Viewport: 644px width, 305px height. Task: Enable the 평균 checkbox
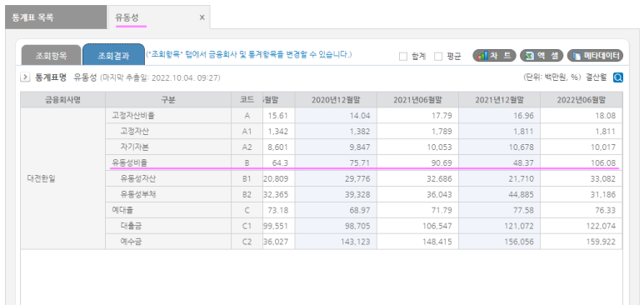tap(438, 57)
